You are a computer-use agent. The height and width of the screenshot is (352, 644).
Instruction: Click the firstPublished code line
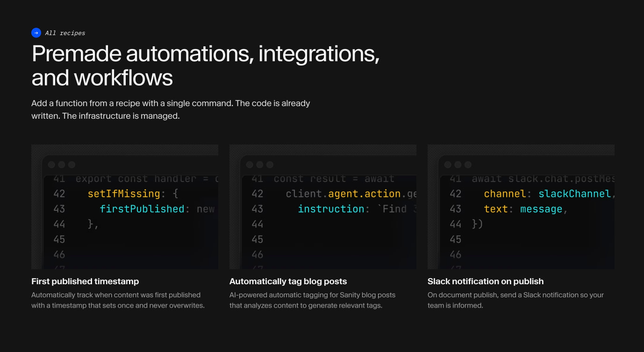click(x=157, y=209)
